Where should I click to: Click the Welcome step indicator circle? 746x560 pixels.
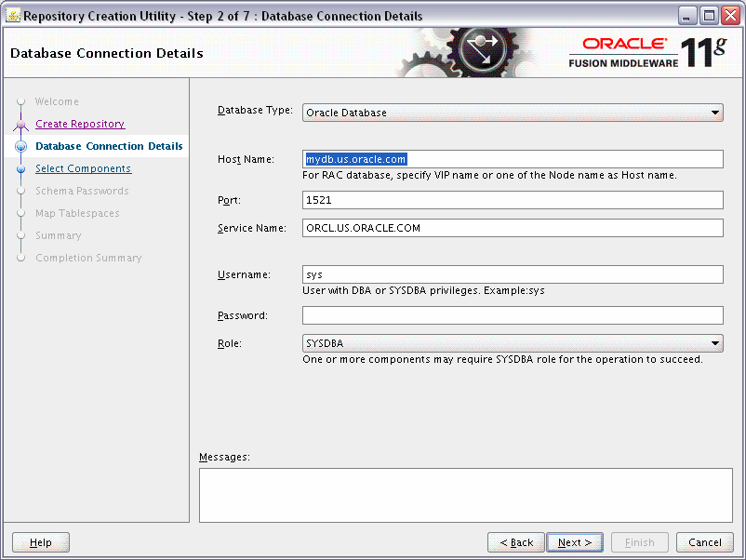[20, 101]
